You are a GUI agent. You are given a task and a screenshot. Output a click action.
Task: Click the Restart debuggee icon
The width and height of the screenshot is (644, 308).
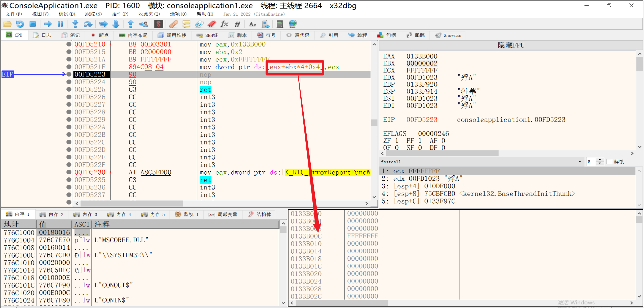(x=20, y=24)
